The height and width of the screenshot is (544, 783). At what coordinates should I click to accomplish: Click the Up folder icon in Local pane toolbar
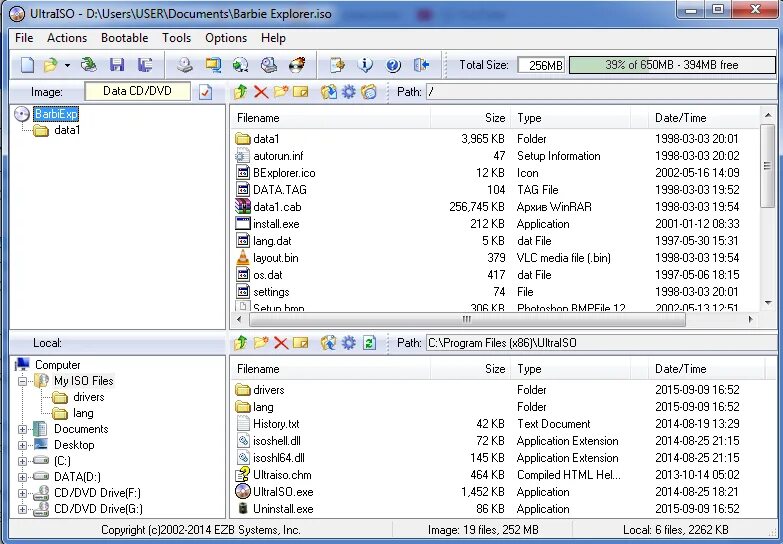pyautogui.click(x=241, y=343)
